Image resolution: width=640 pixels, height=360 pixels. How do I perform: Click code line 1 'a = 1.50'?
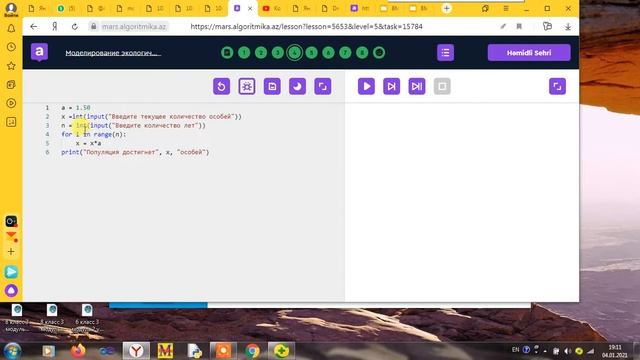[x=76, y=108]
